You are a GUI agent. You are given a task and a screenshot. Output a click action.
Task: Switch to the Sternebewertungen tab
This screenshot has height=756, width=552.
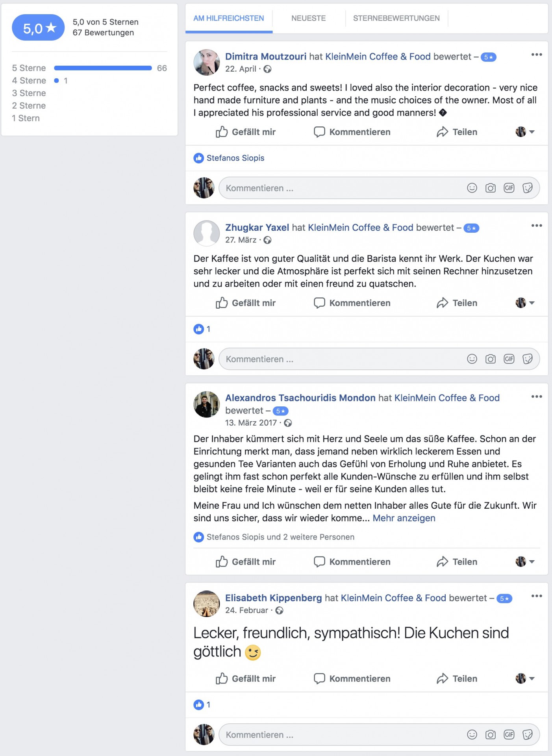(x=396, y=18)
